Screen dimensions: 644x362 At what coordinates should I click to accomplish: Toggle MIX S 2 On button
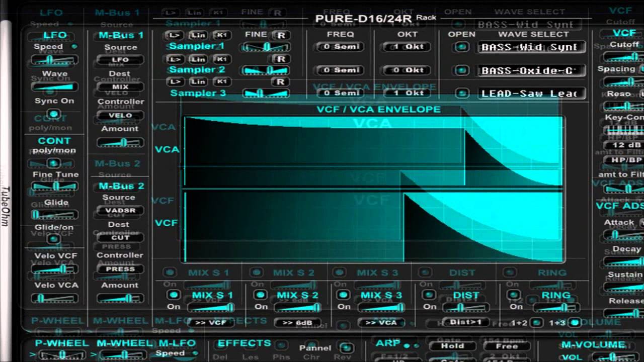pos(260,295)
